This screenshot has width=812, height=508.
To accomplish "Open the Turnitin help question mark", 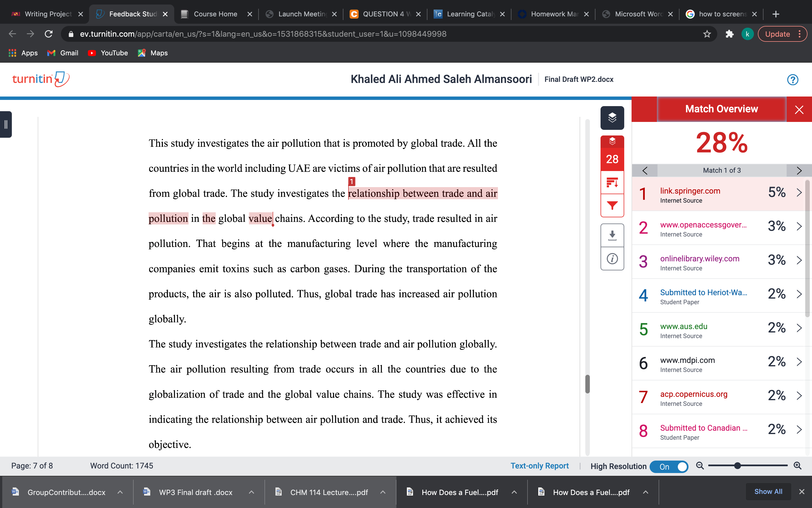I will [x=793, y=80].
